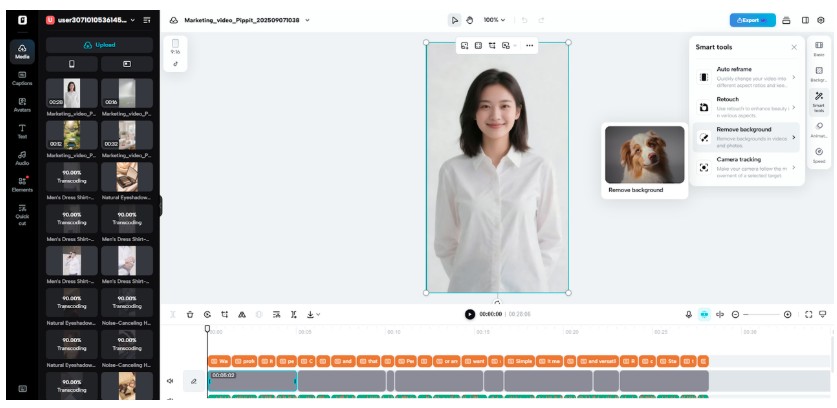Choose Auto reframe from Smart tools list

click(745, 73)
